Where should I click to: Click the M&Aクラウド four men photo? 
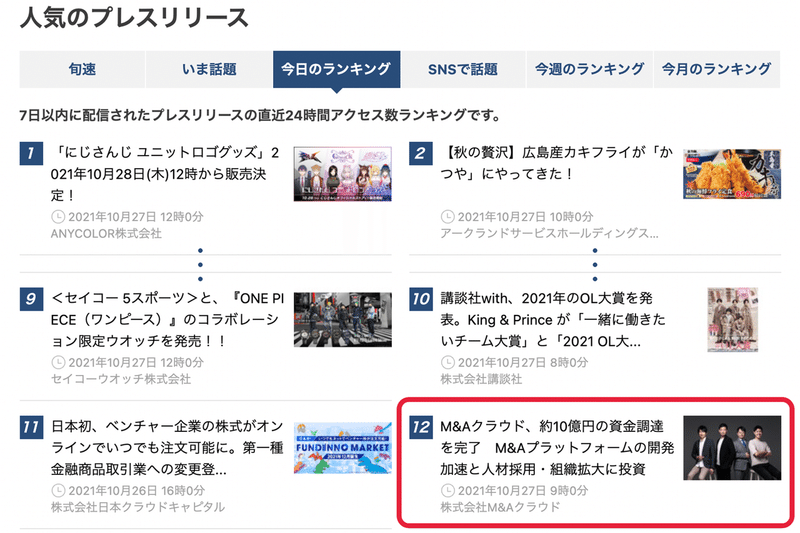732,448
